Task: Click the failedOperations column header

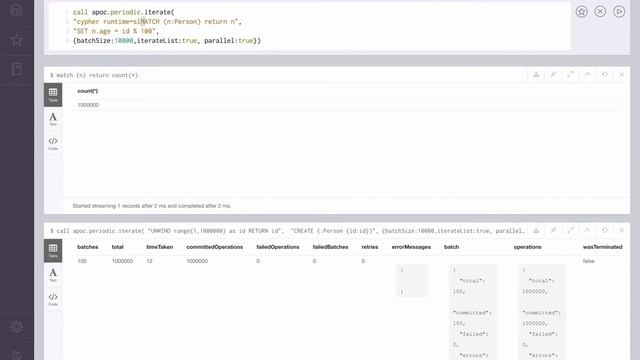Action: click(278, 247)
